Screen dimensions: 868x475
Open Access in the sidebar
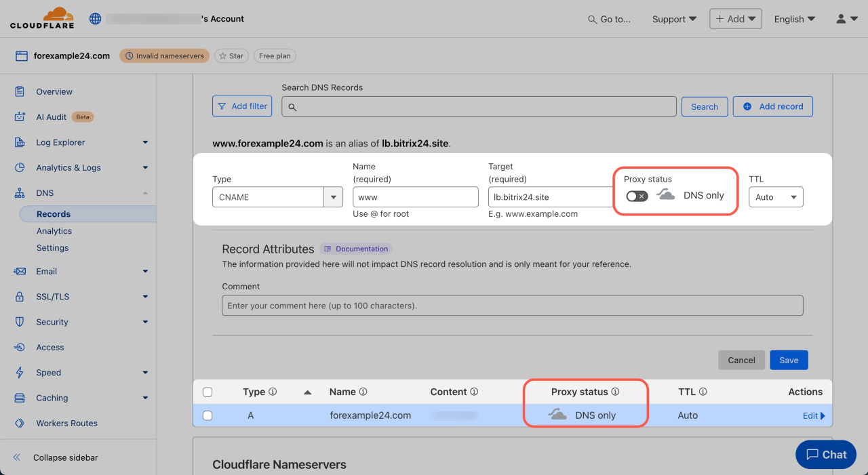point(50,348)
